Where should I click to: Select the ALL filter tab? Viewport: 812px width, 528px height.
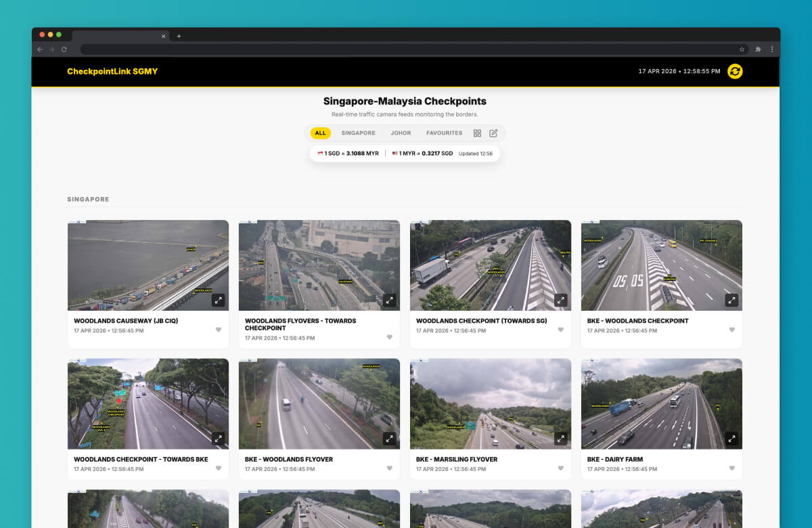coord(320,133)
